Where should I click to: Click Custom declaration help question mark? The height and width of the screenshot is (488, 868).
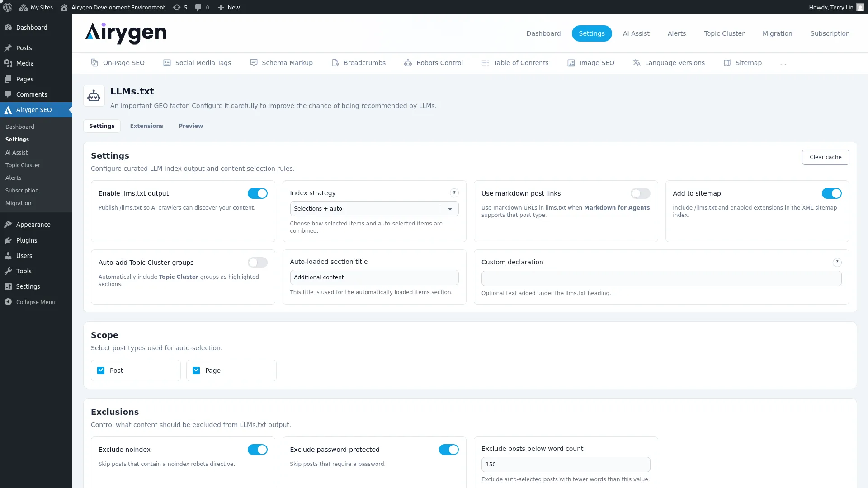coord(837,262)
